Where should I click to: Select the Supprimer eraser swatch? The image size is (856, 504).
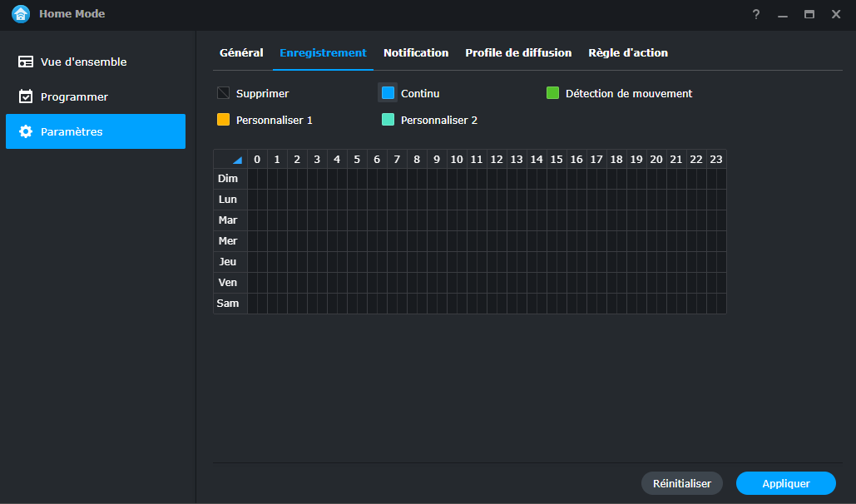(x=223, y=93)
